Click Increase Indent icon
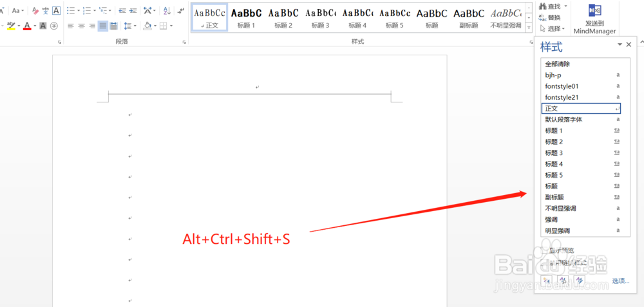The image size is (644, 307). [x=133, y=11]
